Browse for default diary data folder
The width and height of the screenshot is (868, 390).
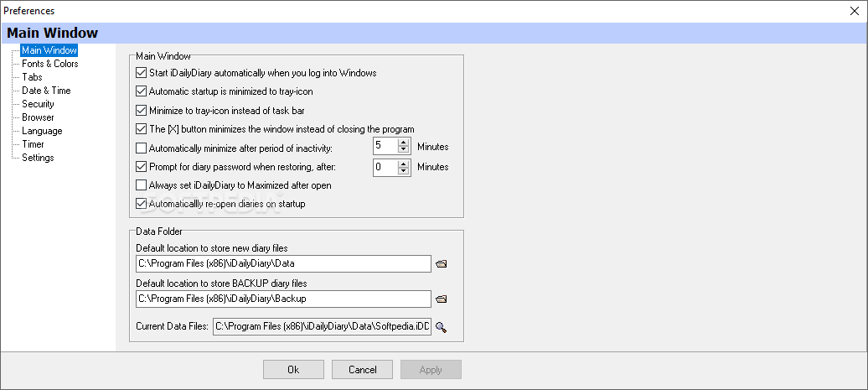(441, 264)
